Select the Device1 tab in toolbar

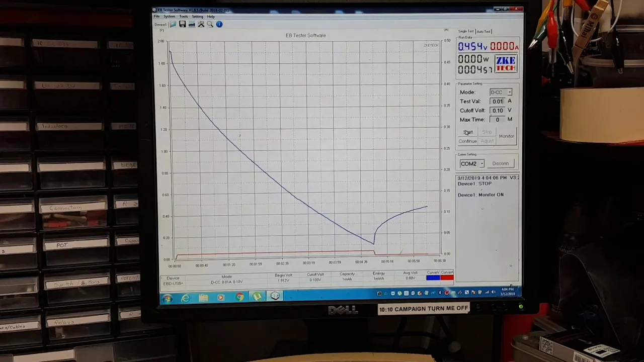(x=160, y=25)
